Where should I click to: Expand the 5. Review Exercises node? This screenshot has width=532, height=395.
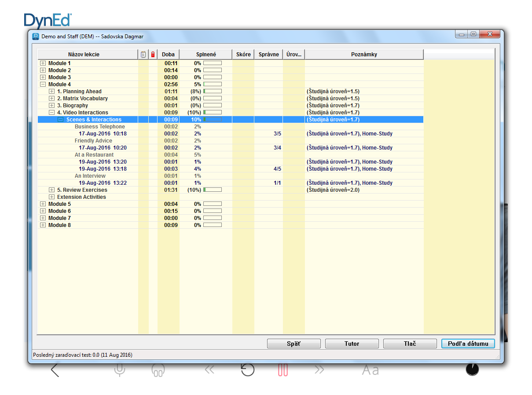51,190
